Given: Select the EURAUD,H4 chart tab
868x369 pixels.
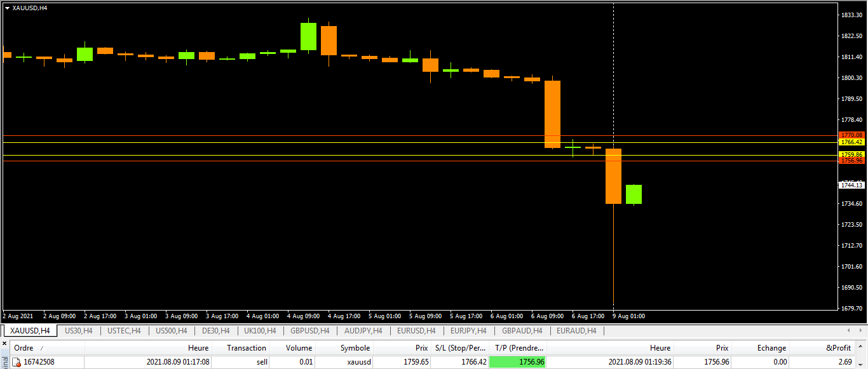Looking at the screenshot, I should pyautogui.click(x=576, y=331).
